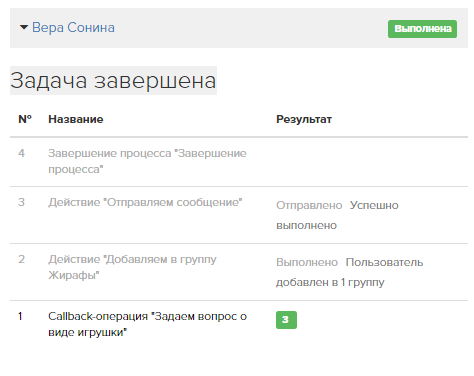Click the green Выполнена status badge
Image resolution: width=474 pixels, height=376 pixels.
point(422,29)
